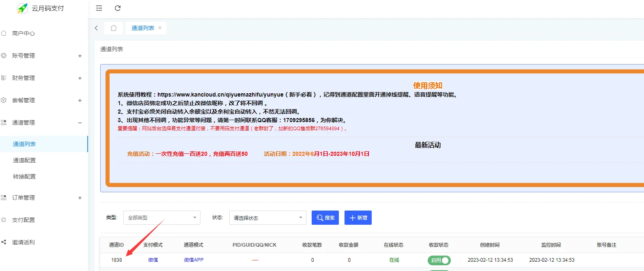The width and height of the screenshot is (644, 271).
Task: Open the 全部类型 type dropdown
Action: pyautogui.click(x=162, y=217)
